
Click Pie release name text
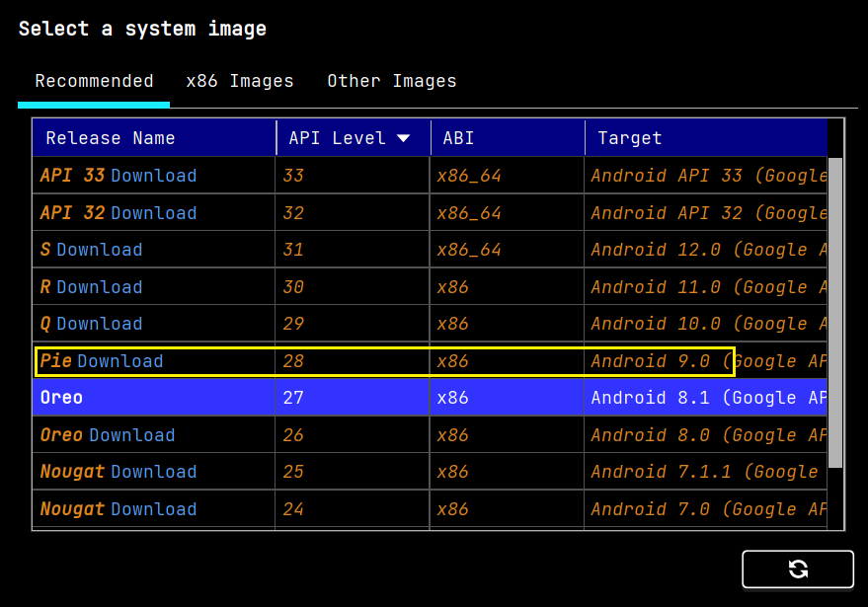pos(56,361)
